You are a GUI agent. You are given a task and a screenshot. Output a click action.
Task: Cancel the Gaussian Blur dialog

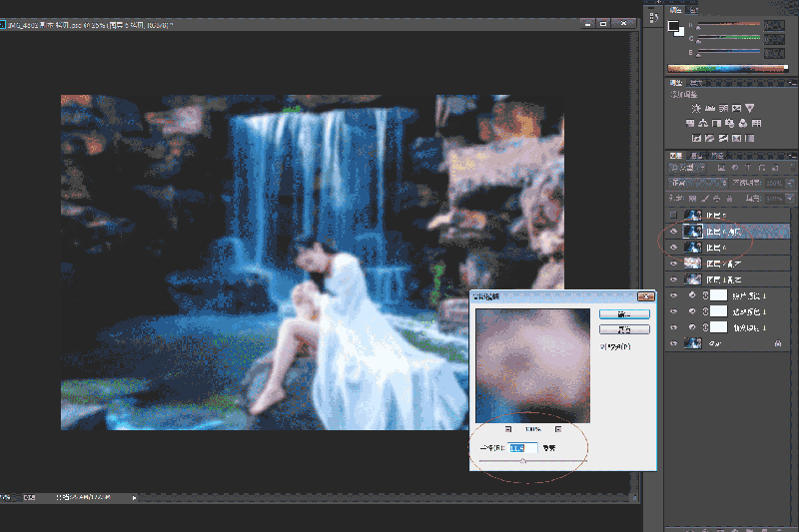[624, 330]
